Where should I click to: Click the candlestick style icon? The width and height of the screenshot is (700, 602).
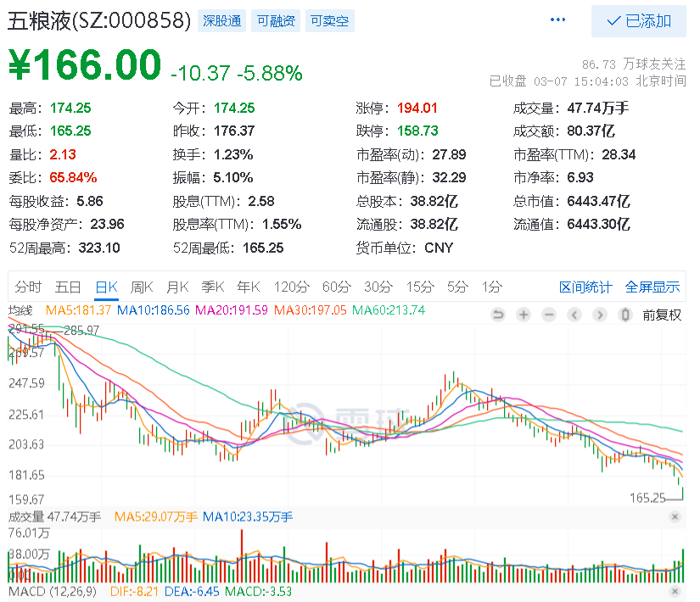625,315
